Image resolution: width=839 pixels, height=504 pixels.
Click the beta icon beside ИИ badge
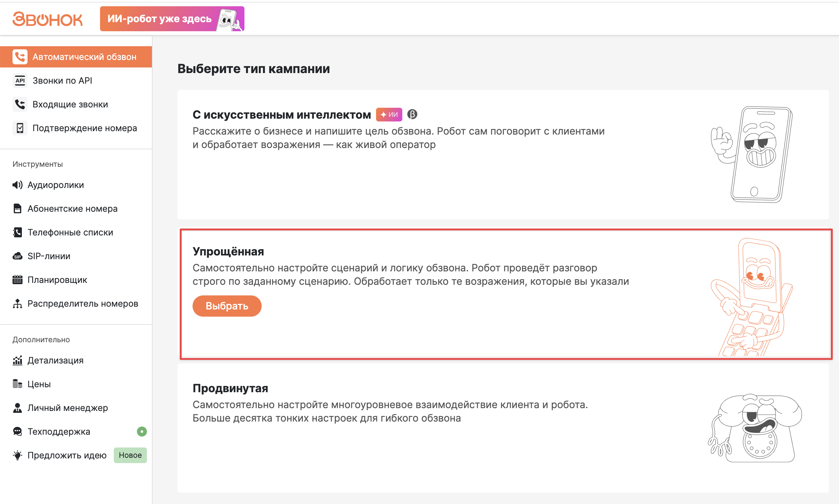[412, 115]
